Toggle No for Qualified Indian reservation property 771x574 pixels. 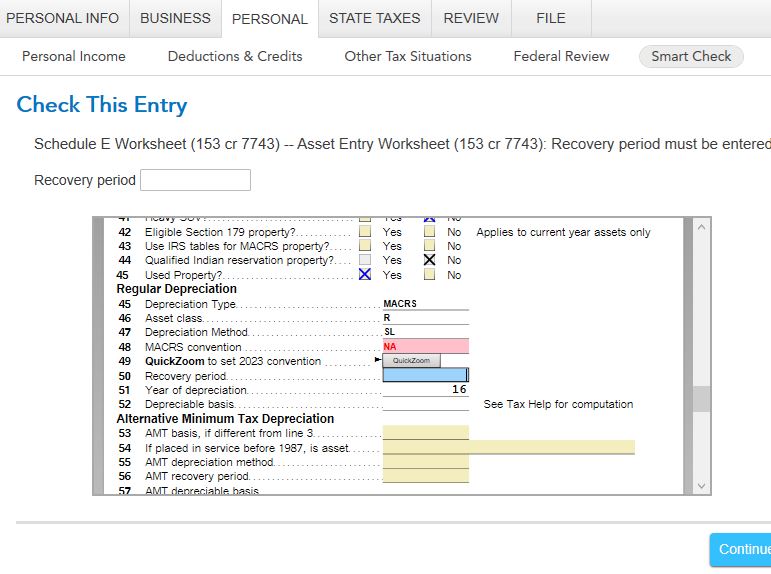tap(429, 260)
